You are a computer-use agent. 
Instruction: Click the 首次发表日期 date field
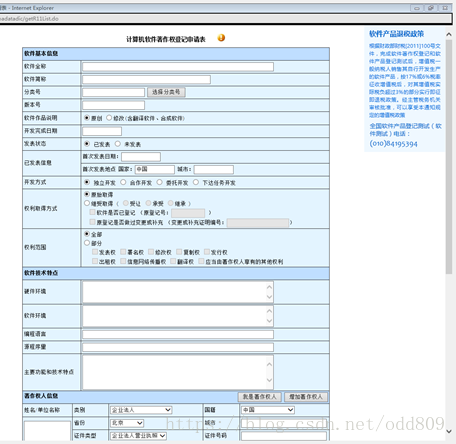(141, 157)
